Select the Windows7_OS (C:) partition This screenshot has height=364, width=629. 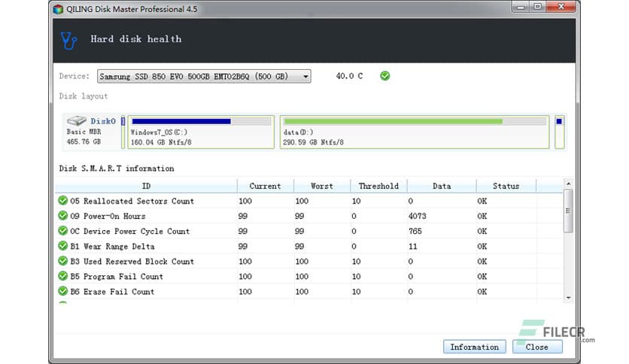(201, 132)
